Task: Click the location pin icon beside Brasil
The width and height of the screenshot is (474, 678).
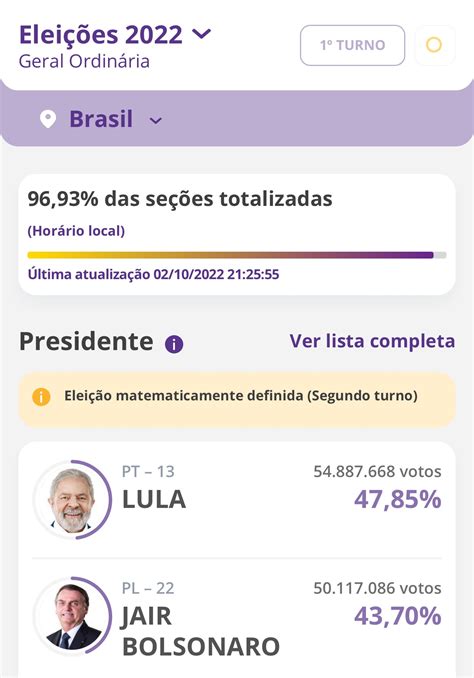Action: [48, 119]
